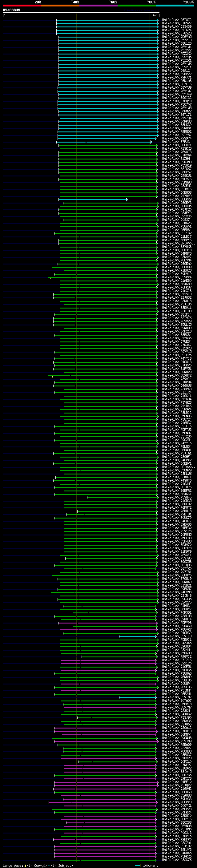
Task: Select label UniRef100_B3T1G2
Action: pyautogui.click(x=177, y=233)
